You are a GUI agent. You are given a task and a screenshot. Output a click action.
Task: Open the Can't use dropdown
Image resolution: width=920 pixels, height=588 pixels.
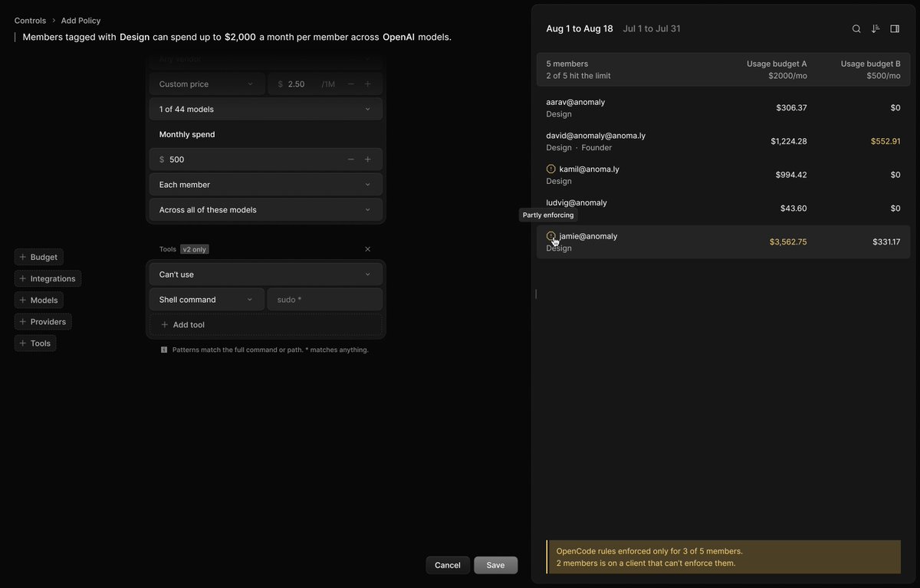tap(265, 274)
